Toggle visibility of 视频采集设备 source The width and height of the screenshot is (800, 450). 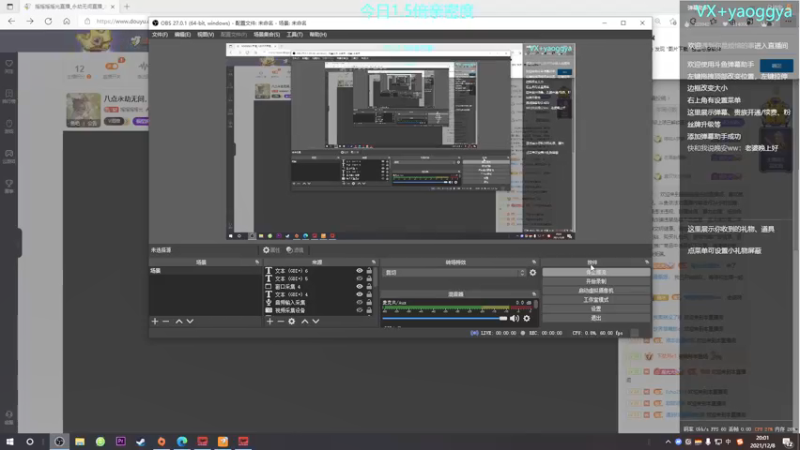pos(360,310)
